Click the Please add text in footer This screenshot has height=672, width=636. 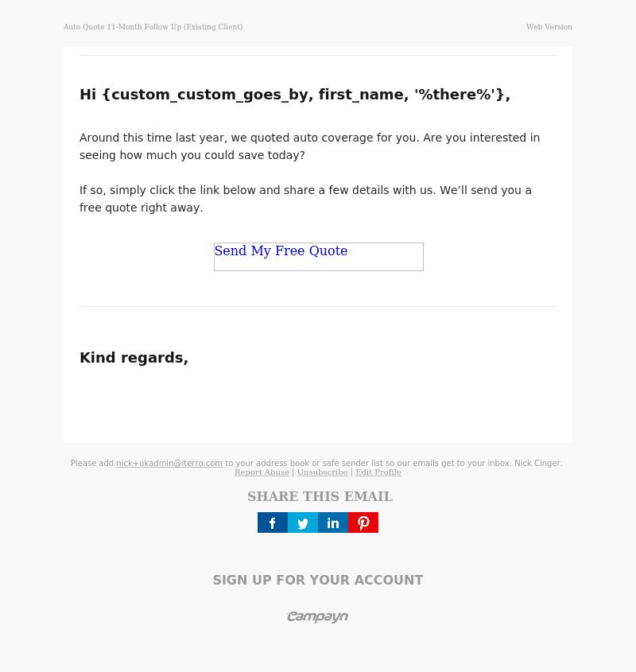92,463
